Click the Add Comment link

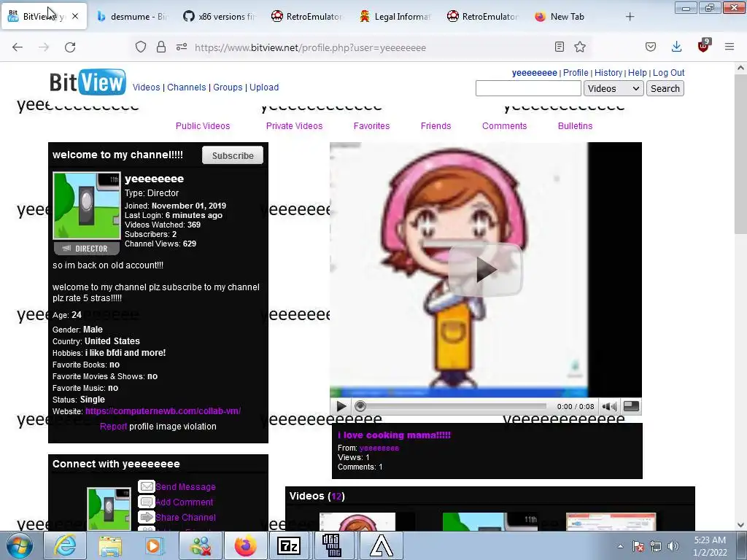tap(184, 502)
